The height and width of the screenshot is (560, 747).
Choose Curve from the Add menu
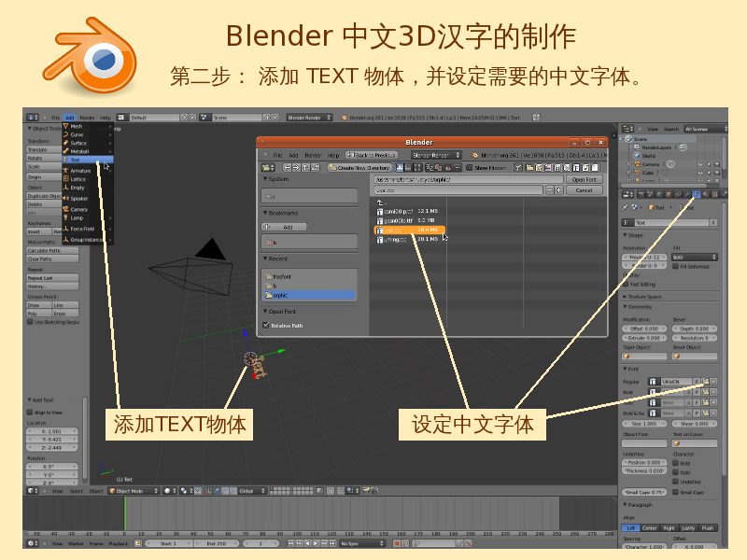88,134
